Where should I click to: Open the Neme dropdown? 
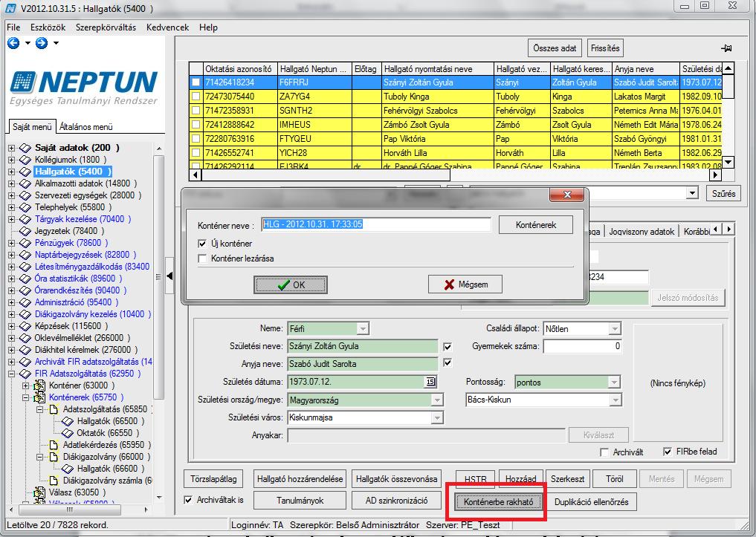(363, 329)
